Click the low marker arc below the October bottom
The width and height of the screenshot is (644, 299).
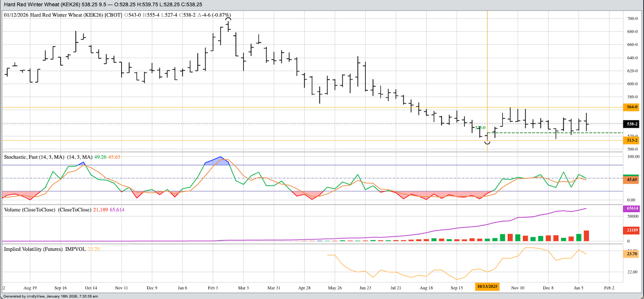tap(487, 143)
